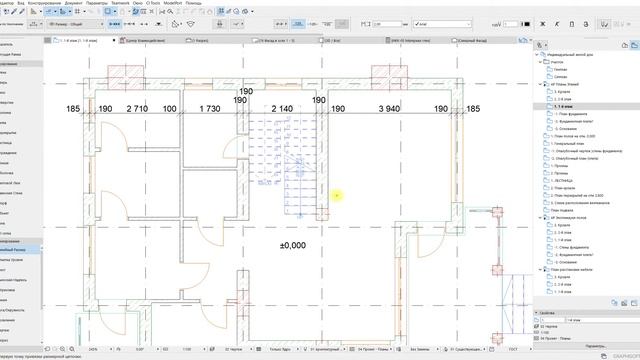Click the Previous Zoom icon in bottom bar
Image resolution: width=640 pixels, height=360 pixels.
pos(47,349)
